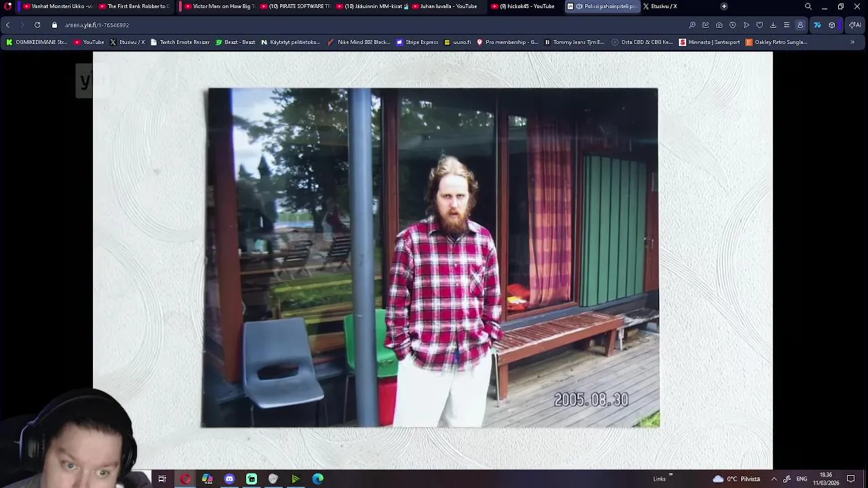
Task: Open the Discord taskbar icon
Action: point(229,479)
